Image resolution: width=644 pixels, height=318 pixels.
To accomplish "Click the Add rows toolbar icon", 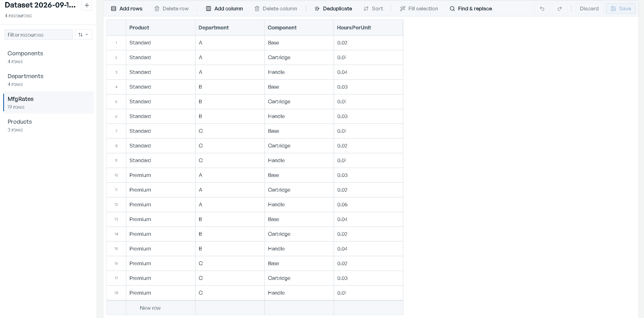I will click(x=114, y=9).
